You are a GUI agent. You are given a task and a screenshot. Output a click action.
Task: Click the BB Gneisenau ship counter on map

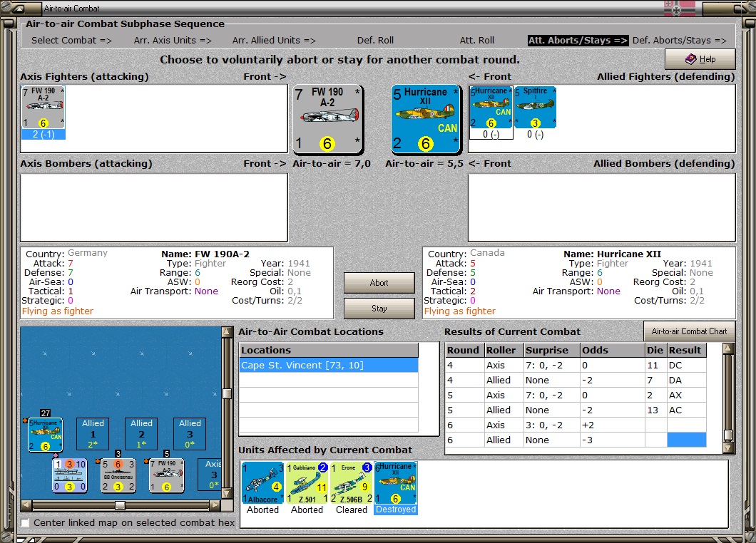tap(118, 475)
